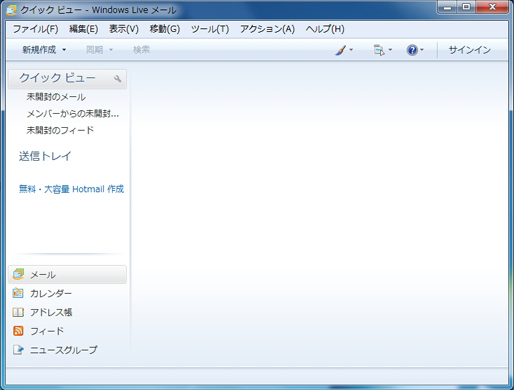Select メンバーからの未開封... item
514x390 pixels.
73,114
